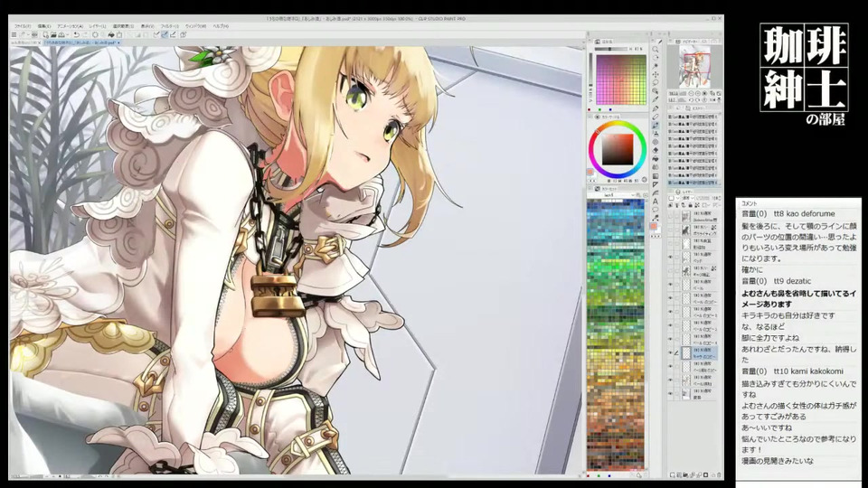This screenshot has height=488, width=868.
Task: Show the hidden layer below ベッド
Action: point(670,269)
